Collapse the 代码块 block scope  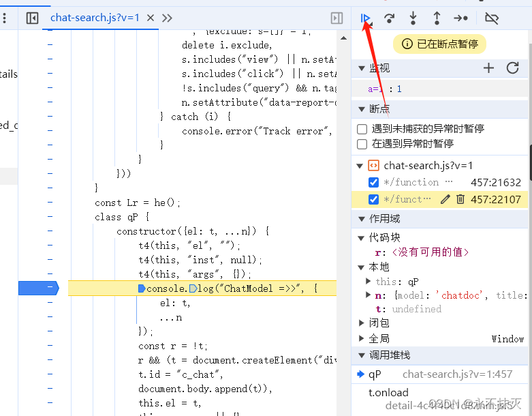(x=361, y=238)
